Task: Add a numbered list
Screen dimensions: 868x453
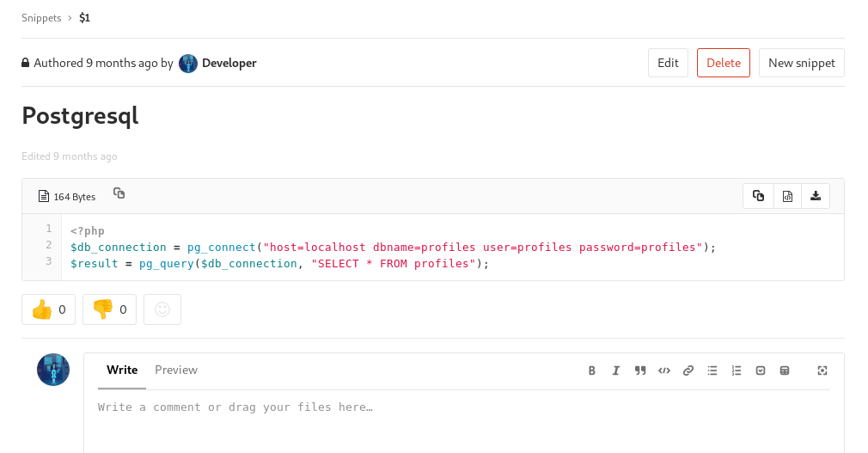Action: coord(737,370)
